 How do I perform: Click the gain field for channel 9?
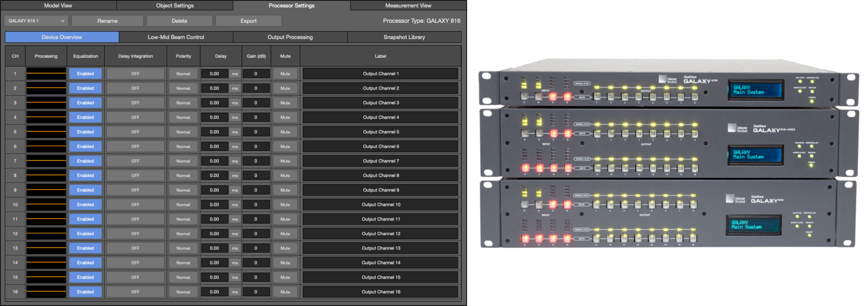pyautogui.click(x=256, y=190)
